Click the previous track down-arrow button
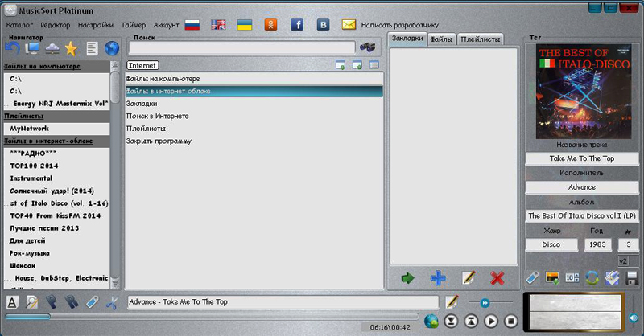Screen dimensions: 644x336 451,321
